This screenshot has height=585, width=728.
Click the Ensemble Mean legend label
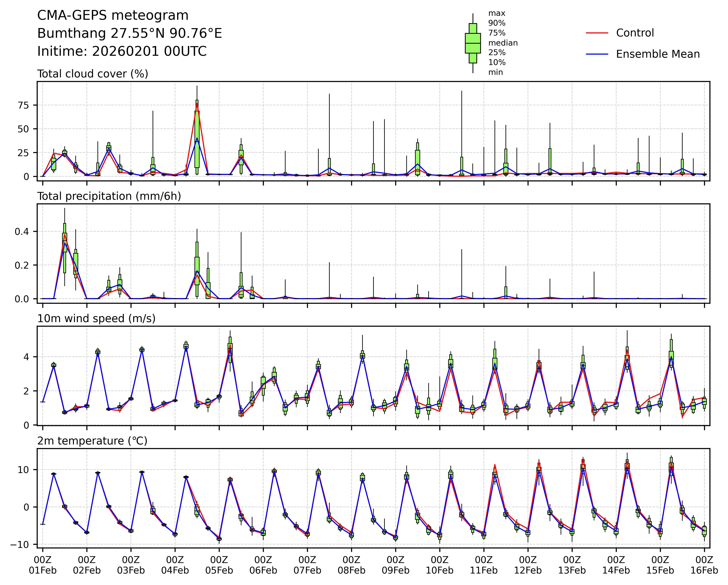[658, 54]
